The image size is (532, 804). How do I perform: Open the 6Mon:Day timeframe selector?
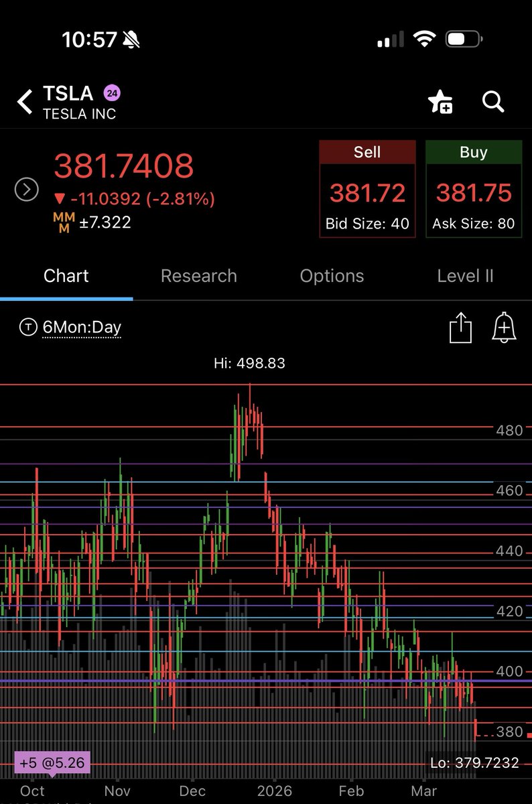82,328
